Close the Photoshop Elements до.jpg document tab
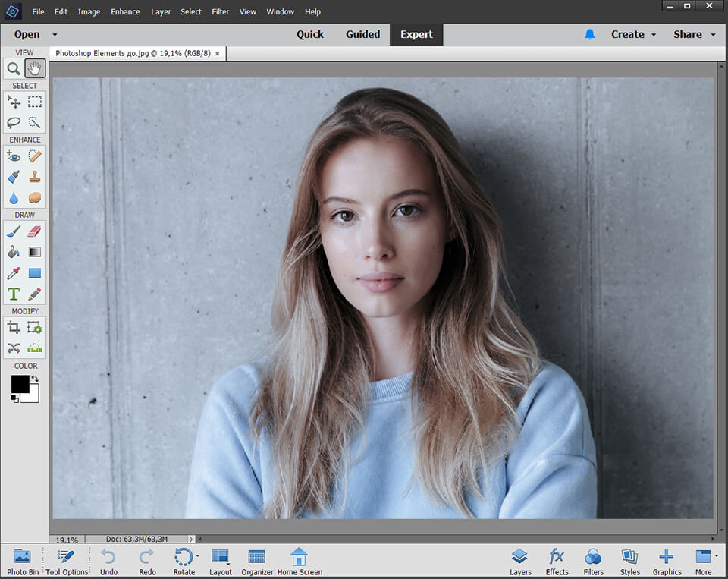 (x=218, y=53)
